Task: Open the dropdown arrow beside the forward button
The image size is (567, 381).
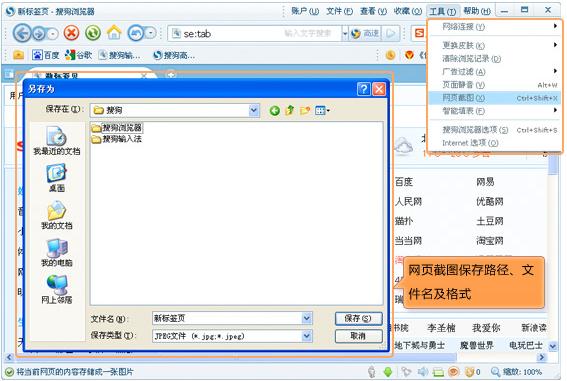Action: pos(53,34)
